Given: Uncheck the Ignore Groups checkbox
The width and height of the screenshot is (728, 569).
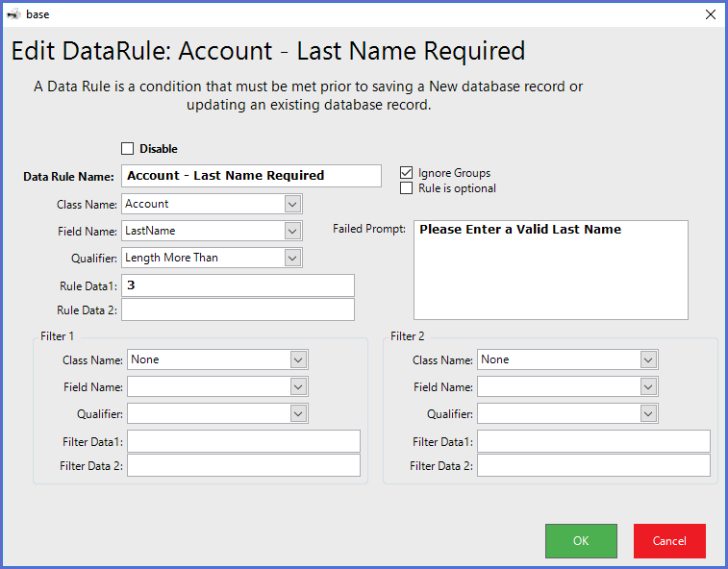Looking at the screenshot, I should (x=407, y=173).
